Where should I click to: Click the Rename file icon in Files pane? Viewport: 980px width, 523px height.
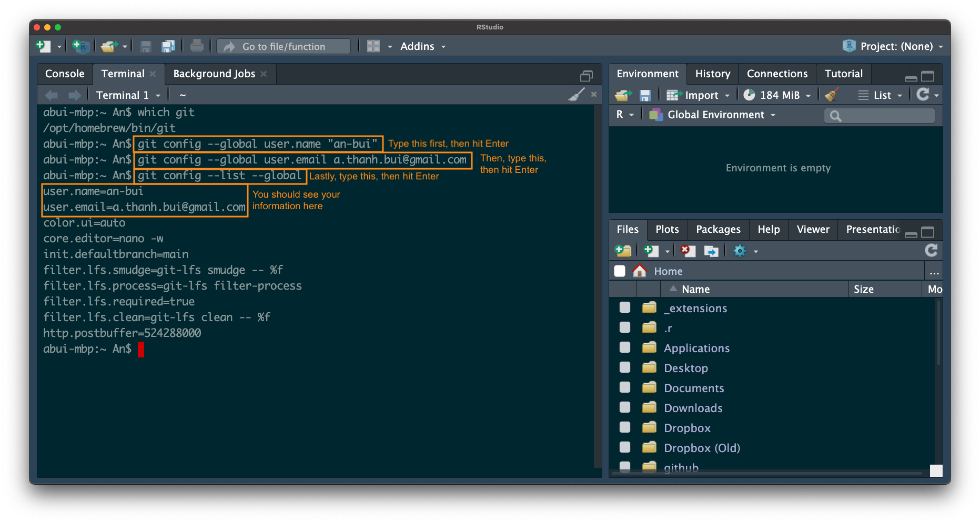pyautogui.click(x=711, y=251)
